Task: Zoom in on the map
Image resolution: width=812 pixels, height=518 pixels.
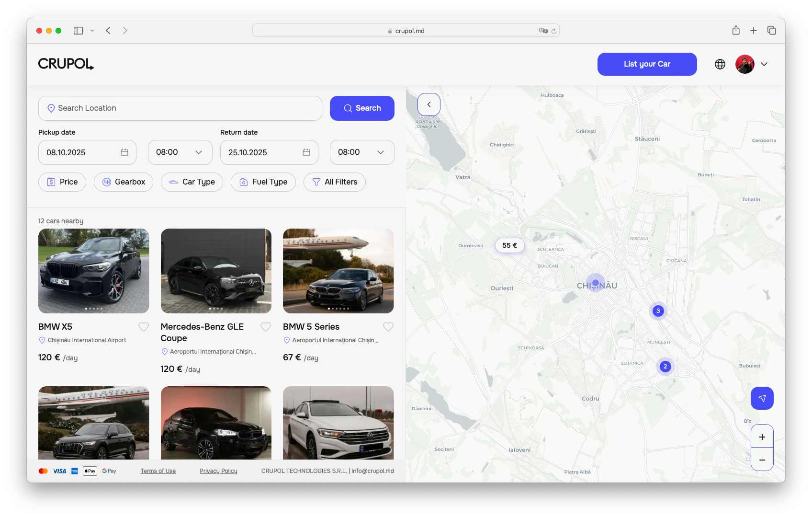Action: tap(762, 437)
